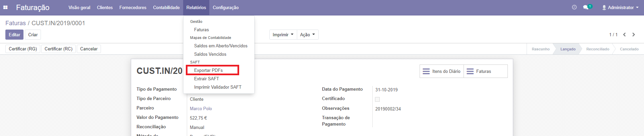Screen dimensions: 644x136
Task: Click the Editar button
Action: 14,35
